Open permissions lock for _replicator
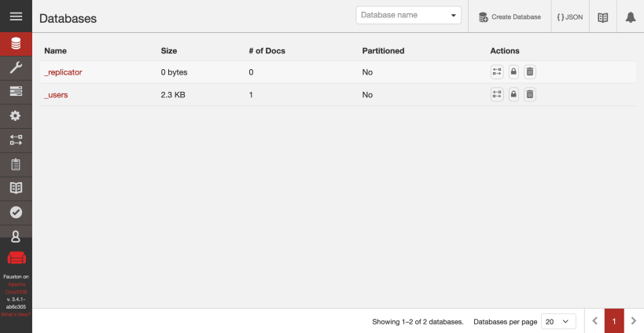Viewport: 644px width, 333px height. click(x=513, y=72)
